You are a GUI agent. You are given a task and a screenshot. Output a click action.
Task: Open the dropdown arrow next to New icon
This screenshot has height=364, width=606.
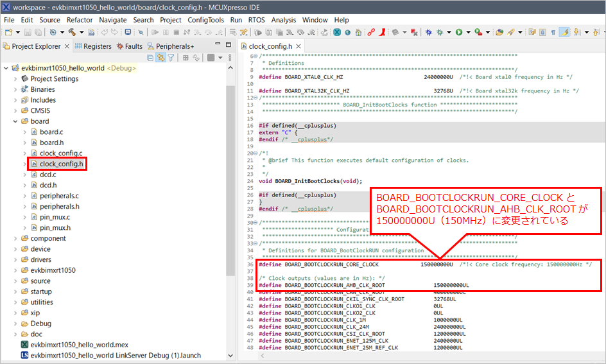tap(18, 33)
